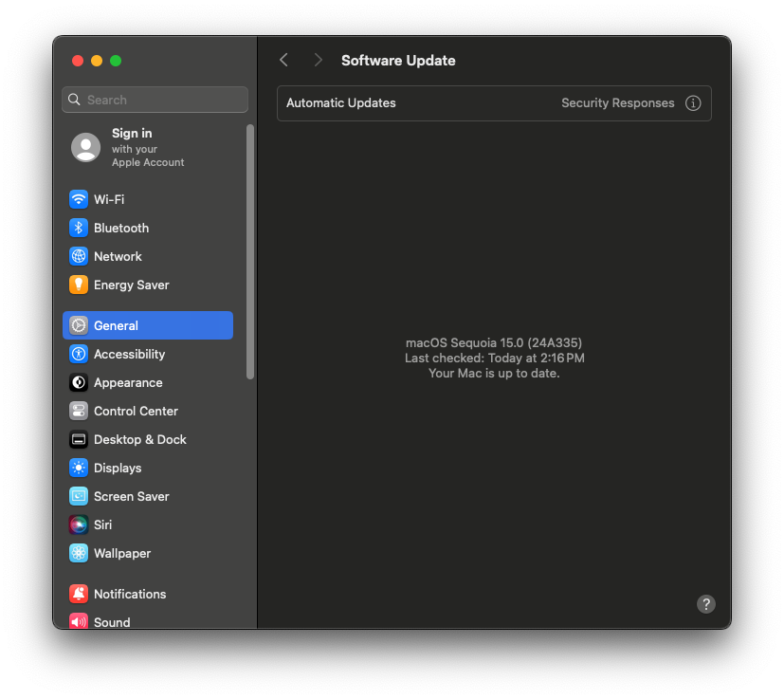Select the Wallpaper flower icon
This screenshot has width=784, height=699.
pos(79,553)
